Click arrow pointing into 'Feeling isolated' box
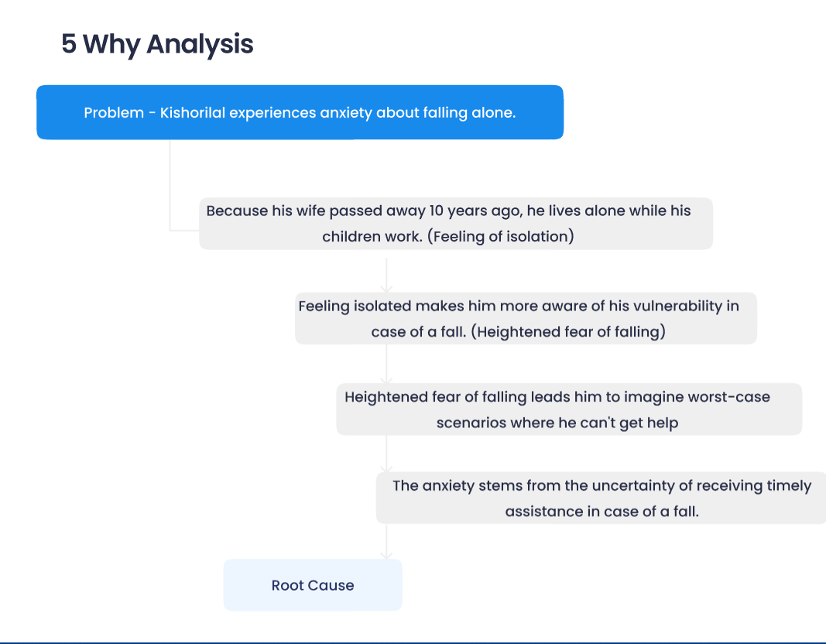The width and height of the screenshot is (826, 644). [386, 288]
